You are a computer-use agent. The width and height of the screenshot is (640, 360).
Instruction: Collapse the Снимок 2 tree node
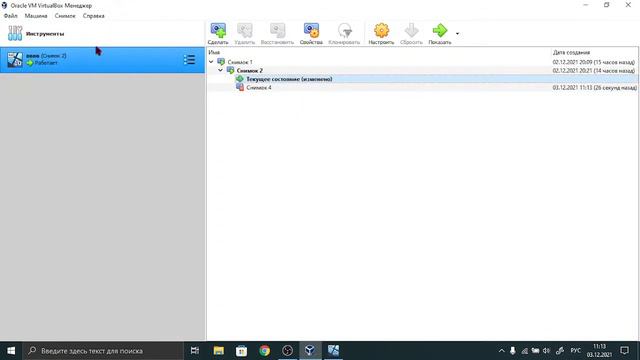click(220, 70)
